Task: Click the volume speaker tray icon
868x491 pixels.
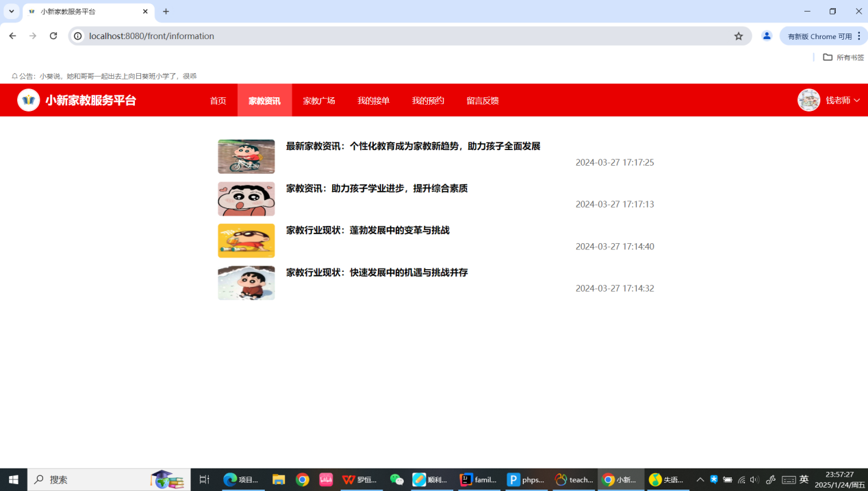Action: pyautogui.click(x=754, y=480)
